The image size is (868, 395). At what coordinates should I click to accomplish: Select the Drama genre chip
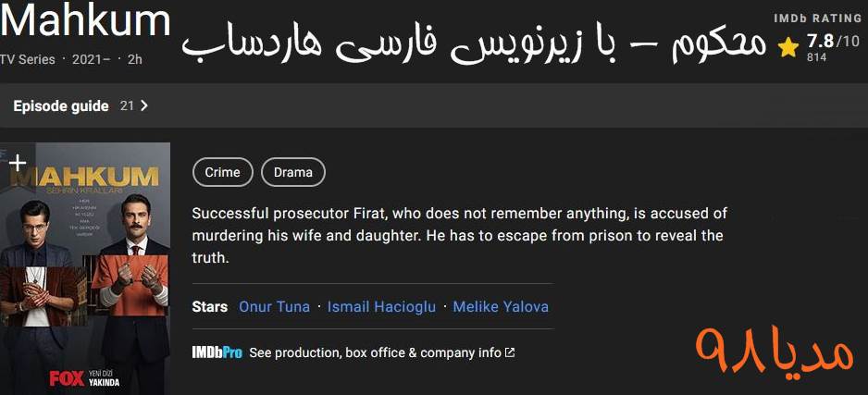point(292,172)
